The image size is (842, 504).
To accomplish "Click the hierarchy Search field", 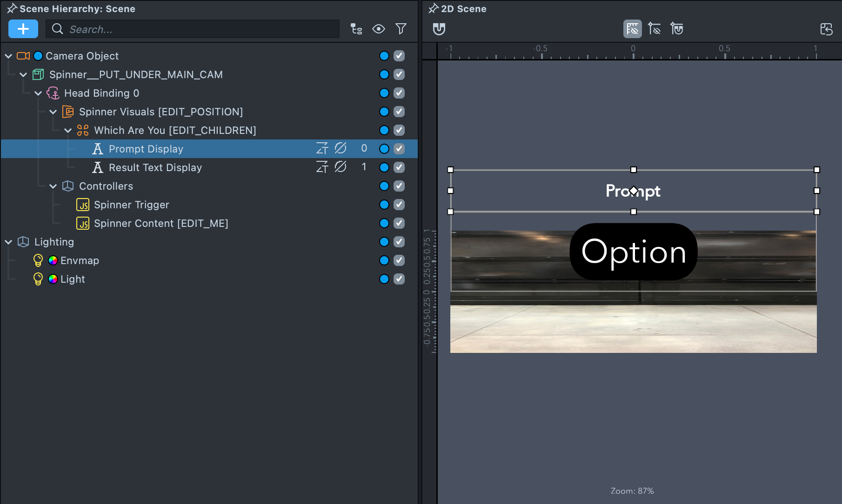I will point(200,29).
